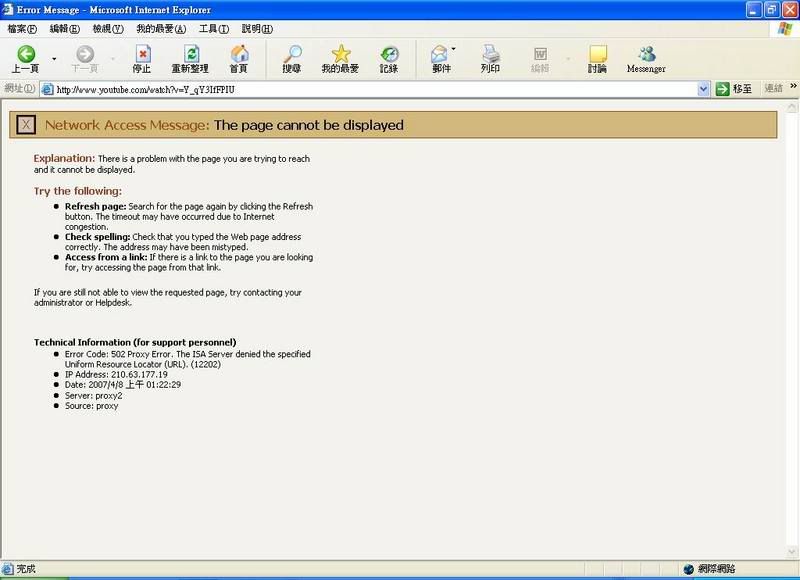Click 'IP Address: 210.63.177.19' line
The height and width of the screenshot is (580, 800).
[116, 374]
